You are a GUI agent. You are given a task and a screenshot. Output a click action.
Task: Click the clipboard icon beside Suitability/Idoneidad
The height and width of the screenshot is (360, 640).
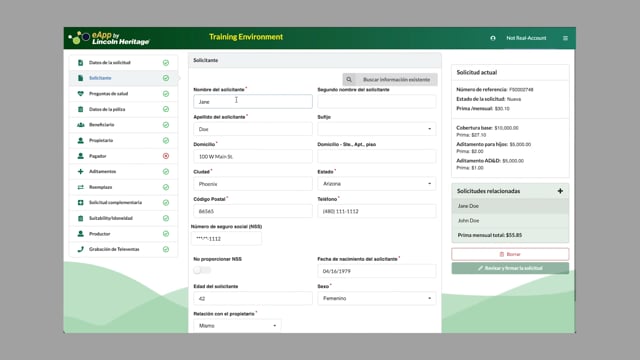pos(80,218)
